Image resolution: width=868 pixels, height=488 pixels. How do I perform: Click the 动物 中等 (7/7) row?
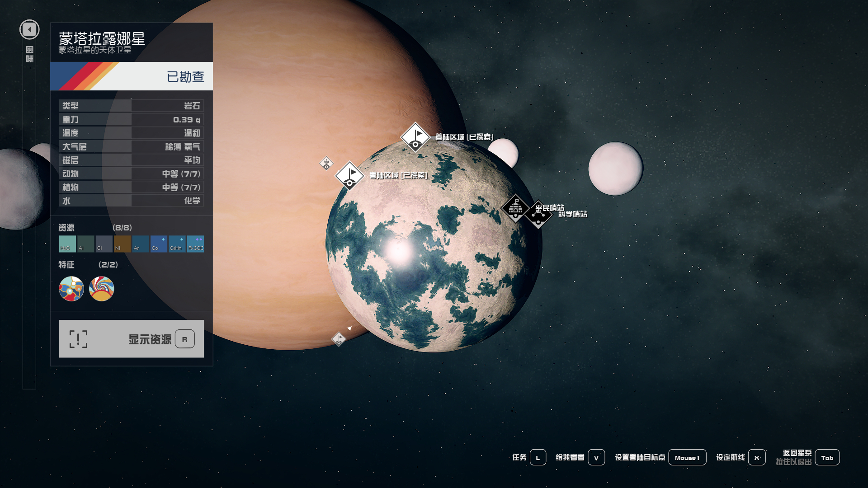pyautogui.click(x=132, y=174)
